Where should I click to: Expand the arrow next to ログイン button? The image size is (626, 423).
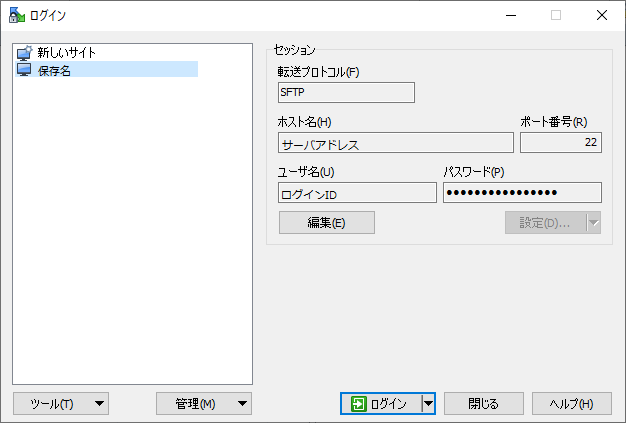(428, 403)
